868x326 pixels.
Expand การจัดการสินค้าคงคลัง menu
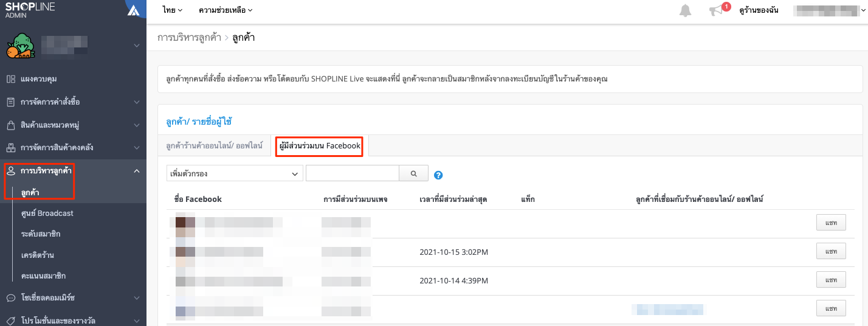136,148
